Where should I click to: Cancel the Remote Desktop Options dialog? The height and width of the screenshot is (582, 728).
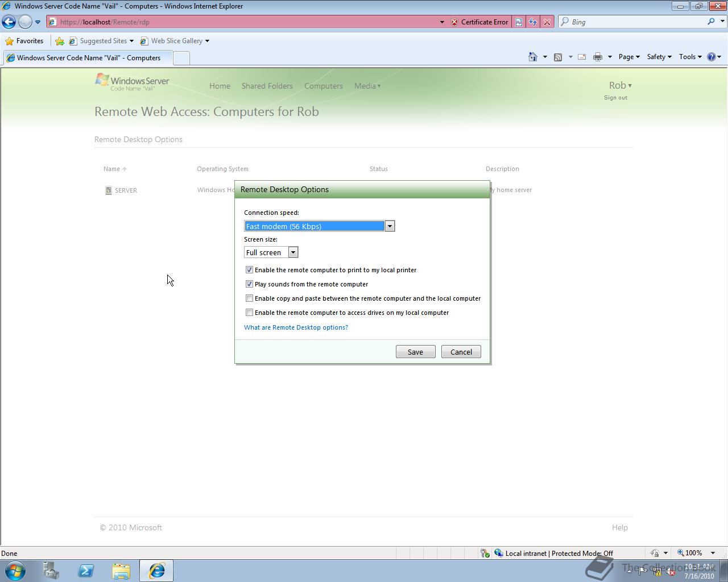pyautogui.click(x=461, y=352)
